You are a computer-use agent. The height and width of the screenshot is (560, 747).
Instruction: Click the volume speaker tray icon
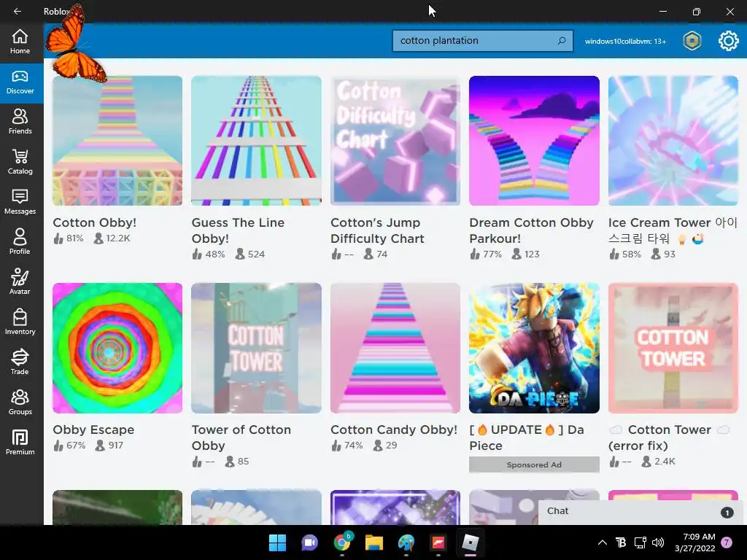click(x=658, y=542)
